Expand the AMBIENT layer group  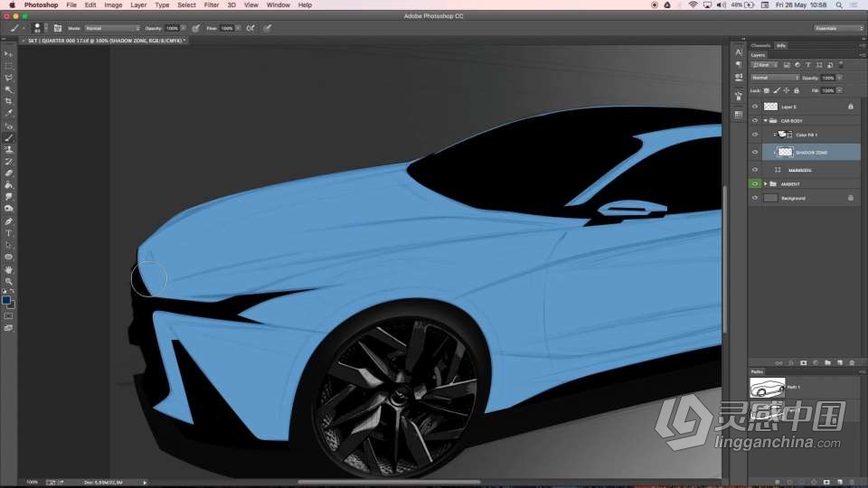pos(766,183)
